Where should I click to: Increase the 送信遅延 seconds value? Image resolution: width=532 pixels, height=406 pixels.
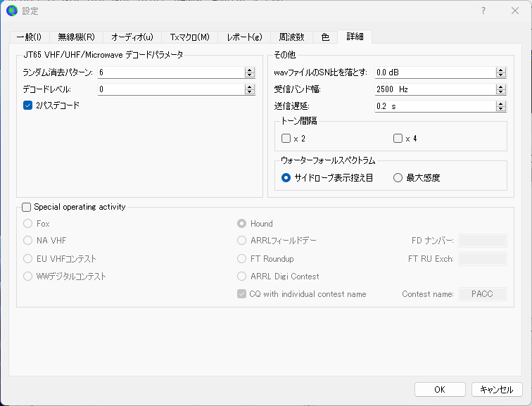500,103
